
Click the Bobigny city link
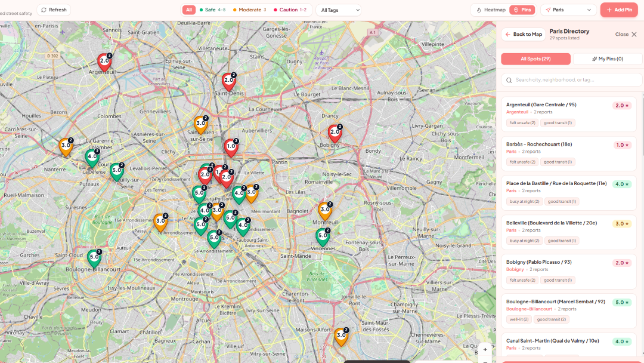tap(515, 269)
